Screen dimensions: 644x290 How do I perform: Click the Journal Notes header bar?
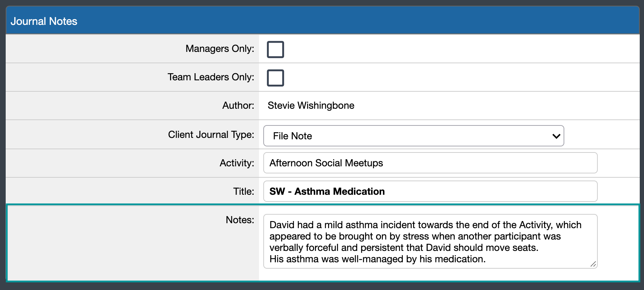coord(322,20)
